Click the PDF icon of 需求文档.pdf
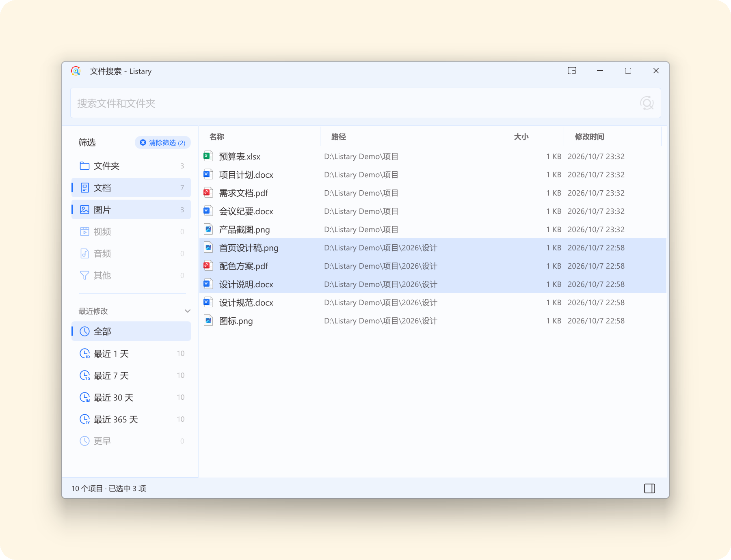The width and height of the screenshot is (731, 560). tap(208, 193)
